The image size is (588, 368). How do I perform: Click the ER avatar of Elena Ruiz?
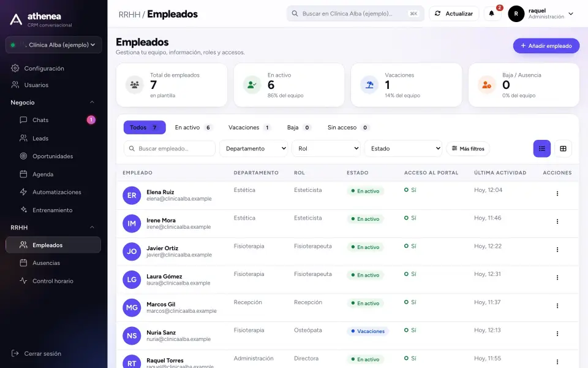click(132, 195)
